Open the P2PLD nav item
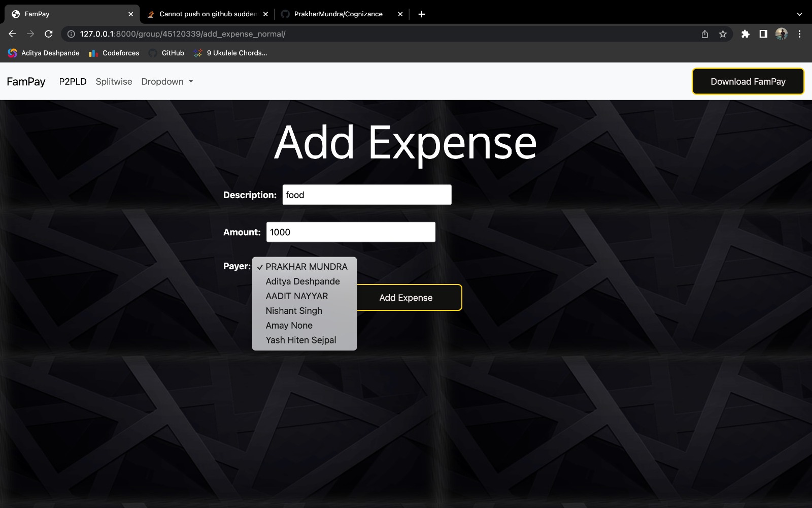The height and width of the screenshot is (508, 812). coord(73,82)
